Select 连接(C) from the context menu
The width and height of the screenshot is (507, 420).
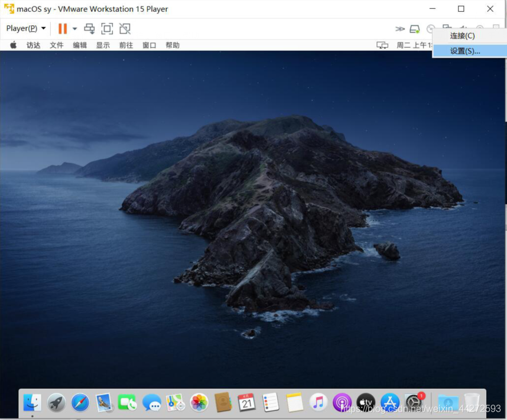click(x=462, y=36)
